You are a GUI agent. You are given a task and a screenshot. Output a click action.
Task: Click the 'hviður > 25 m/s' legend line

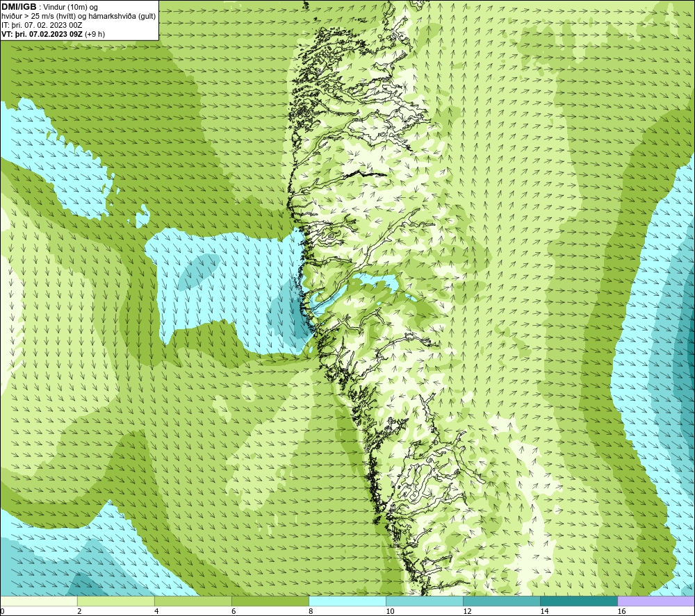coord(79,16)
